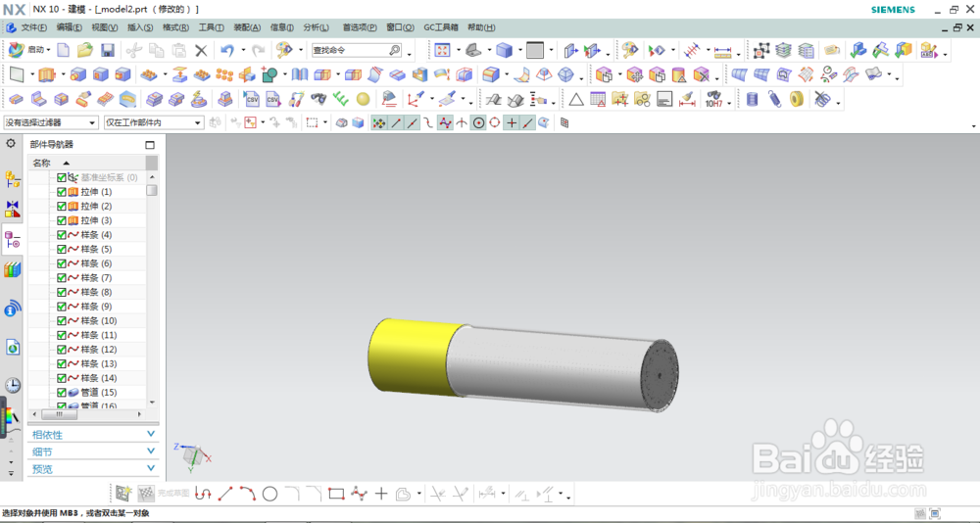Open the 插入(S) menu
Screen dimensions: 980x523
click(x=140, y=27)
